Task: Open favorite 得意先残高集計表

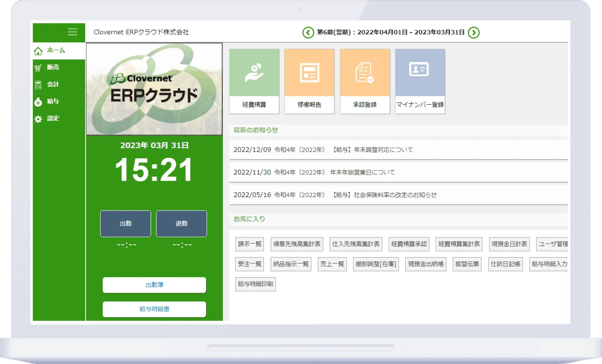Action: point(297,244)
